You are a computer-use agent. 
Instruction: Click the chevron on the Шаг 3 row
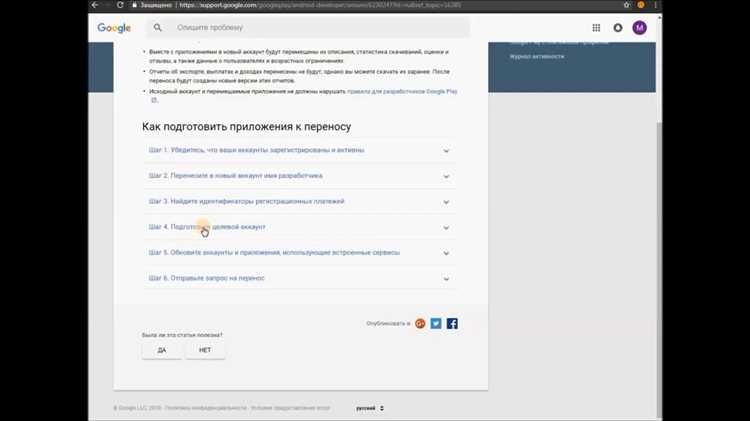(x=446, y=202)
